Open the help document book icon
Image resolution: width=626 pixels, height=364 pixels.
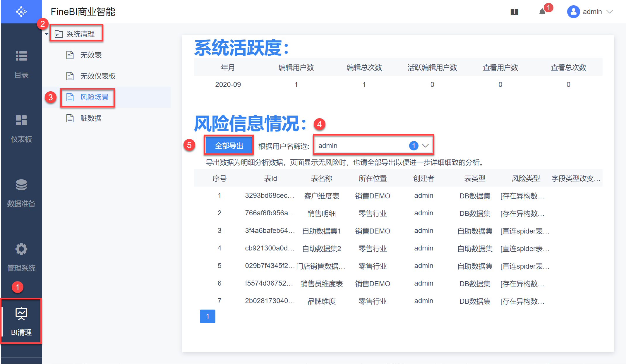tap(514, 12)
